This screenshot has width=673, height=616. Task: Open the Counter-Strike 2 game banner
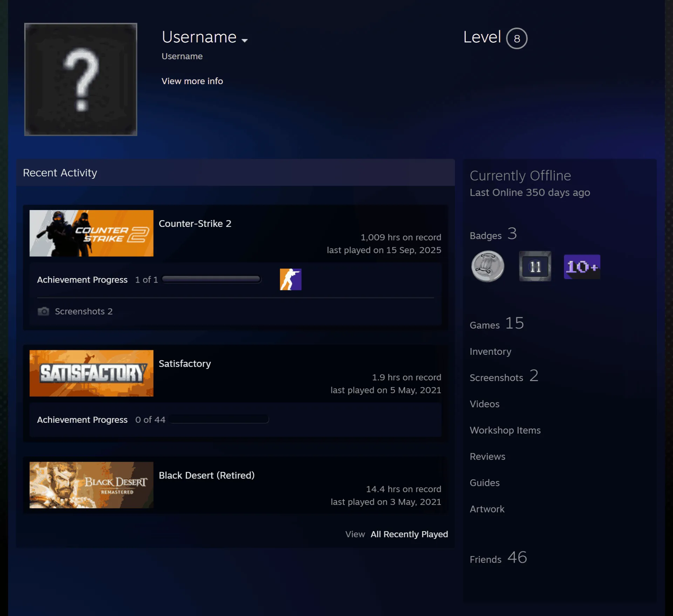point(91,233)
